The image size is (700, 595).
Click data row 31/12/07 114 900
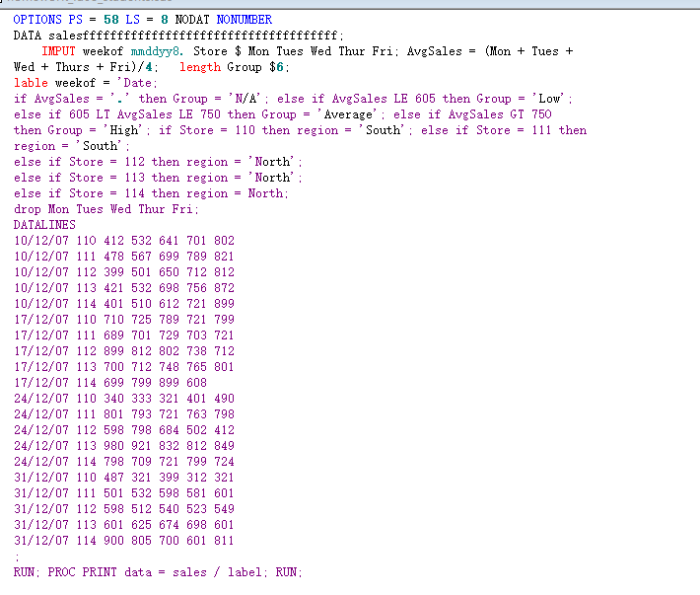click(124, 541)
